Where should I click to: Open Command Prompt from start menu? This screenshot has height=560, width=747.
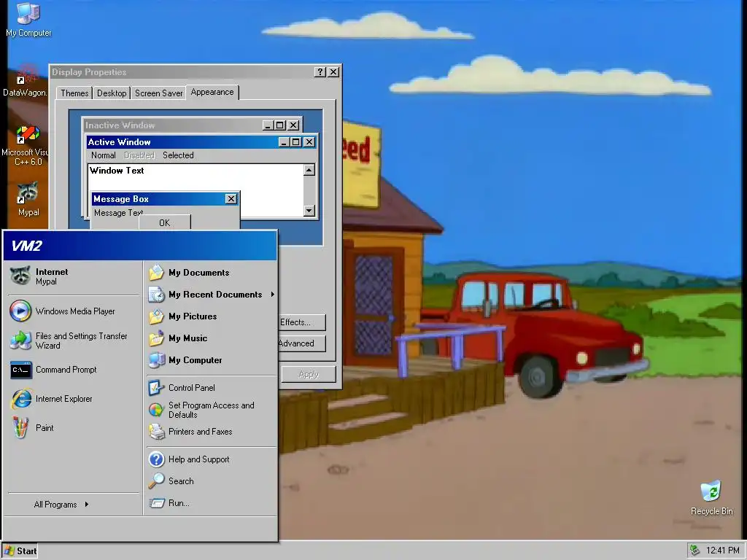pyautogui.click(x=73, y=370)
